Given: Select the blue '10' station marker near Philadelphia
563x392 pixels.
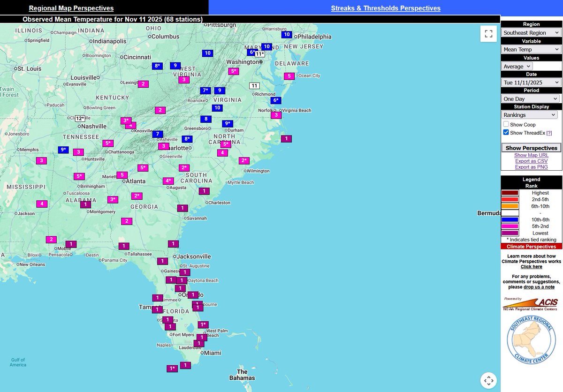Looking at the screenshot, I should click(x=286, y=34).
